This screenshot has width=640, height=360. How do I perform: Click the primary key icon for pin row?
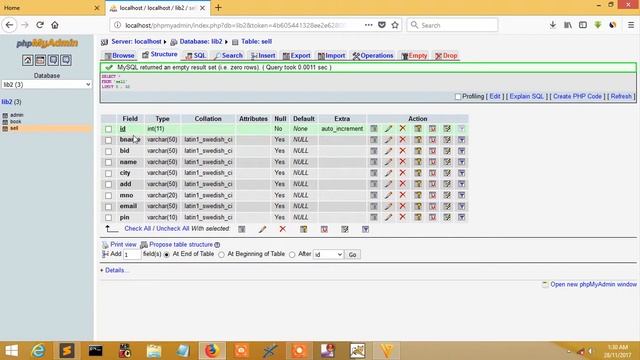point(418,217)
